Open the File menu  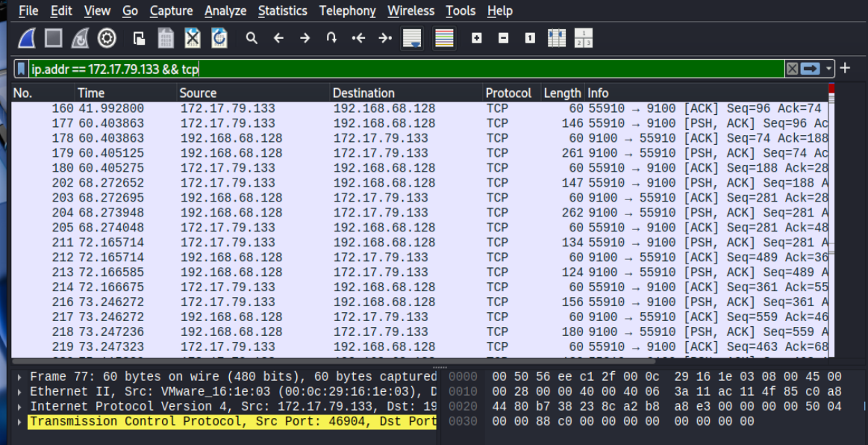[x=28, y=10]
